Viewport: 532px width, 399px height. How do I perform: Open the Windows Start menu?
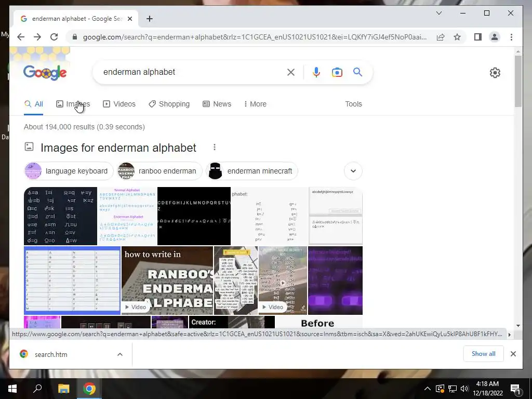[12, 389]
